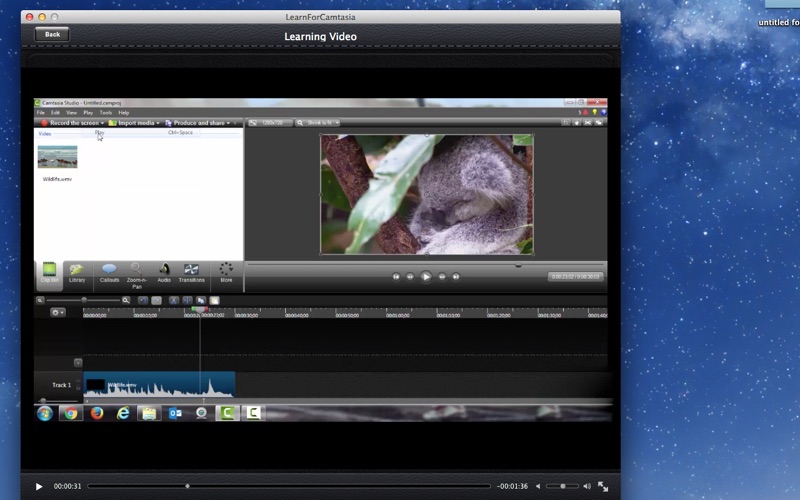Toggle pan hand mode icon above preview

pos(577,123)
